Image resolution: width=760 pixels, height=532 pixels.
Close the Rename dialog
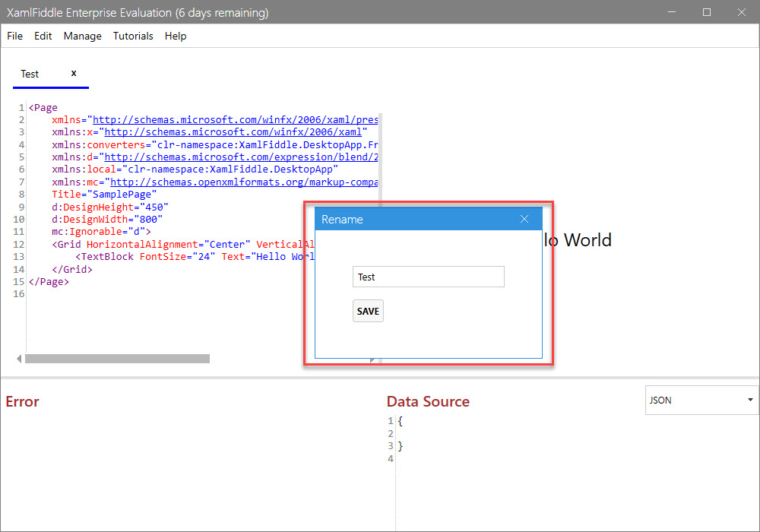pyautogui.click(x=524, y=219)
